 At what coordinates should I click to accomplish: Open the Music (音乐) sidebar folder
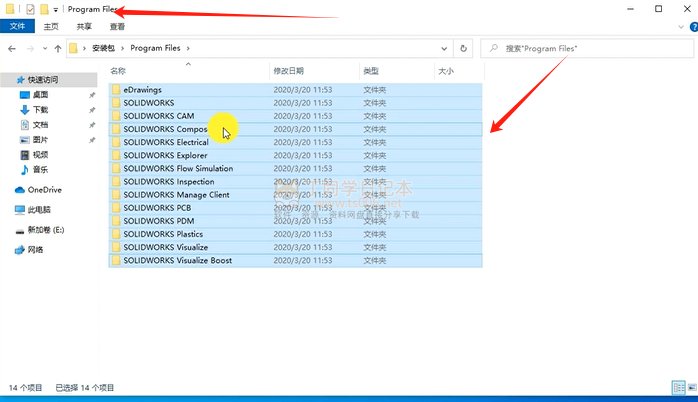tap(40, 169)
